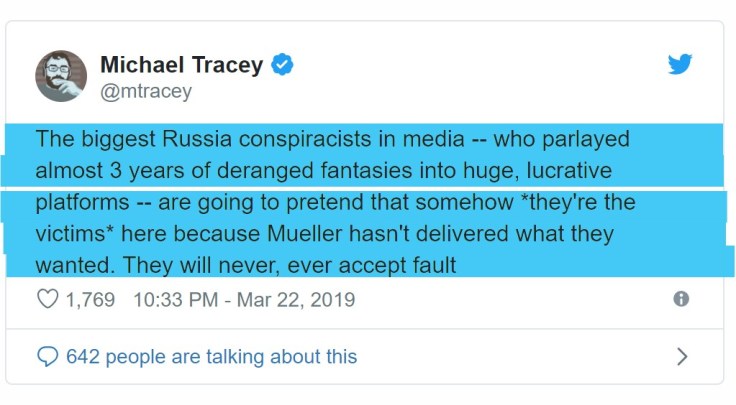Viewport: 736px width, 405px height.
Task: Open Michael Tracey's profile avatar
Action: coord(61,76)
